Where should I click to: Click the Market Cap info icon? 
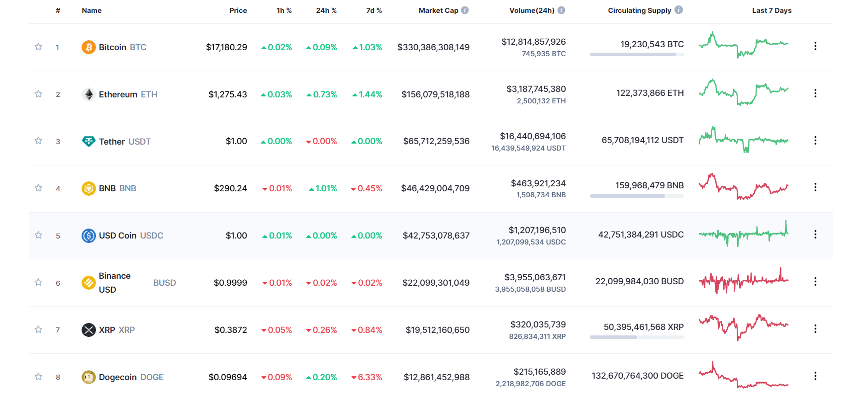click(465, 10)
